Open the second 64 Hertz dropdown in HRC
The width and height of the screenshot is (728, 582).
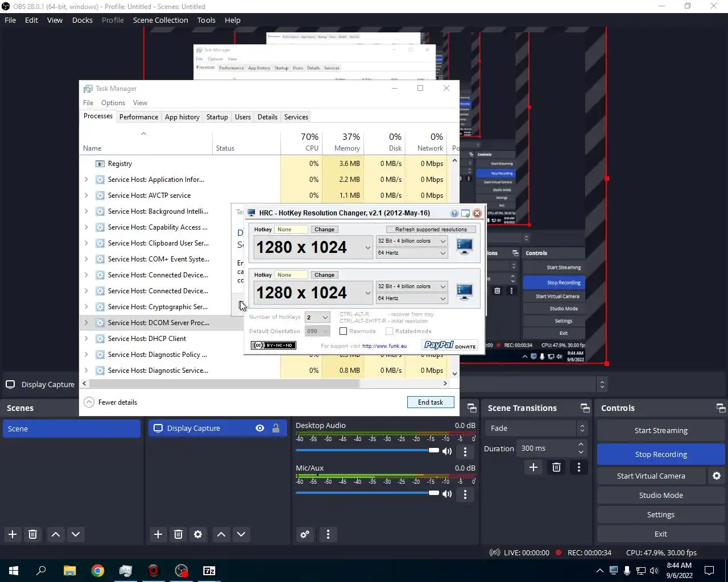click(x=412, y=298)
